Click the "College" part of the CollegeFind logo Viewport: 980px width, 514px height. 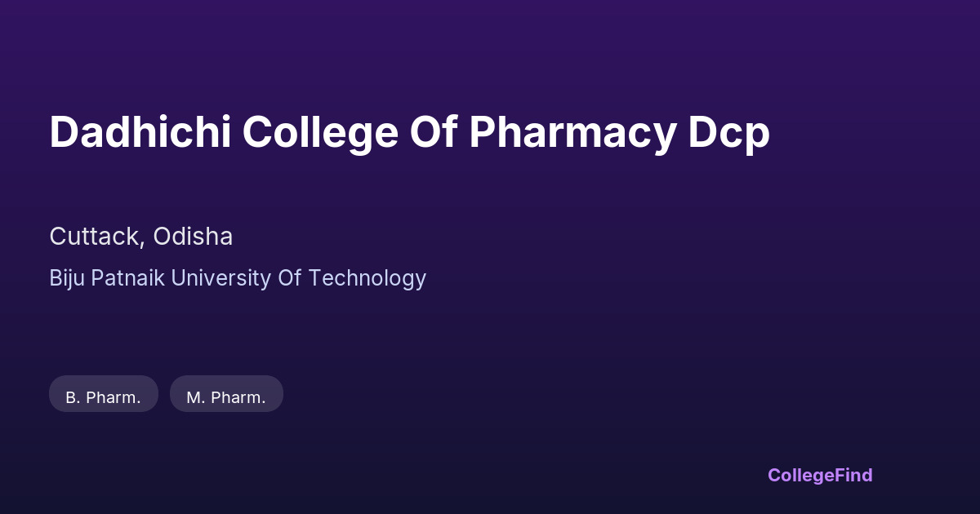coord(800,475)
